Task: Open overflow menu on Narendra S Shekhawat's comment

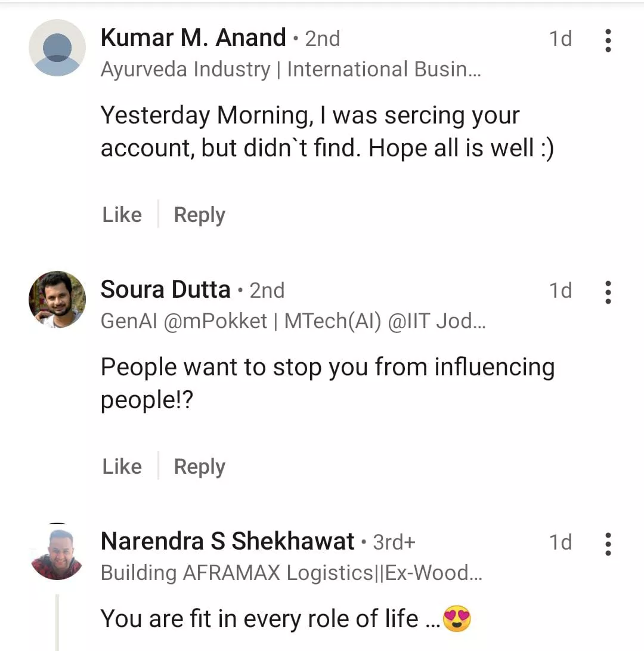Action: click(608, 543)
